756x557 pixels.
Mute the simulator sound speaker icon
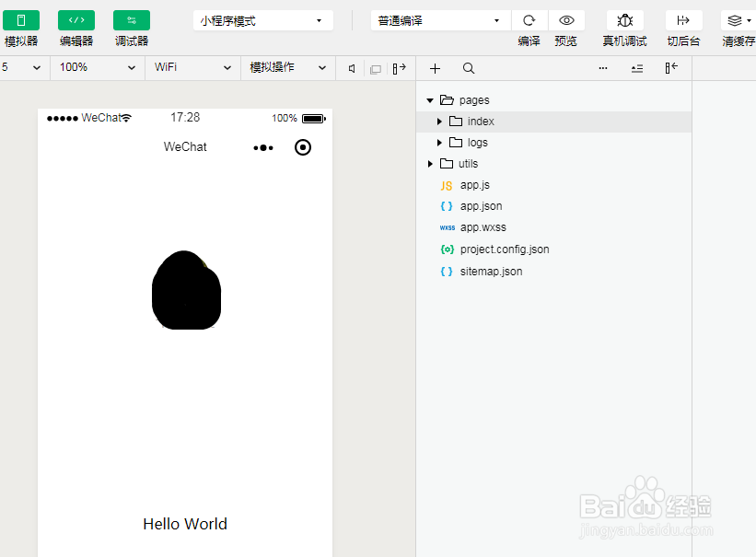(352, 68)
